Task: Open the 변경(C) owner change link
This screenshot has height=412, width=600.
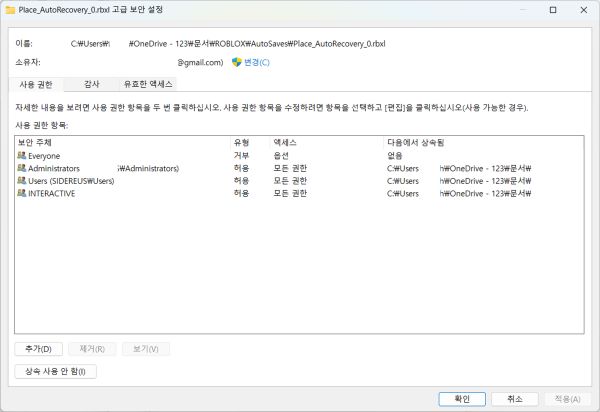Action: tap(257, 62)
